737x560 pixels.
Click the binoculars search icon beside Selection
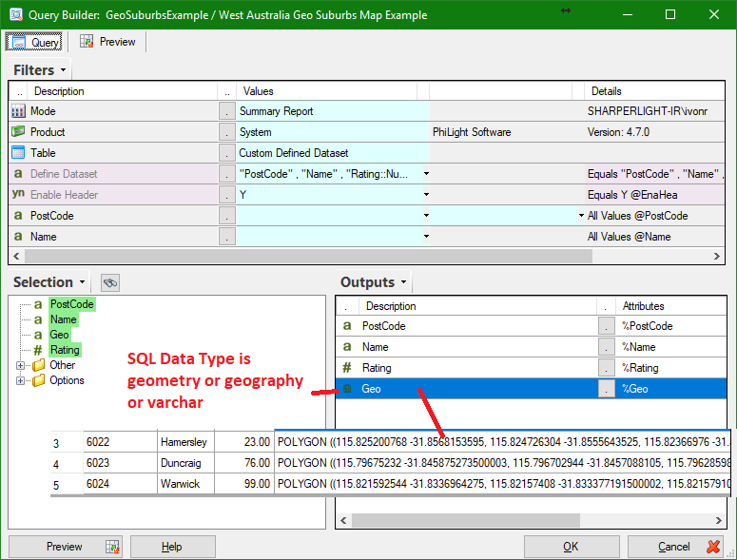click(110, 282)
